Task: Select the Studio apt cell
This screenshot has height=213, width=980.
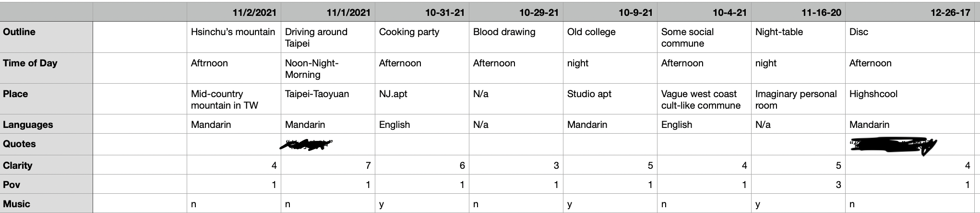Action: [610, 99]
